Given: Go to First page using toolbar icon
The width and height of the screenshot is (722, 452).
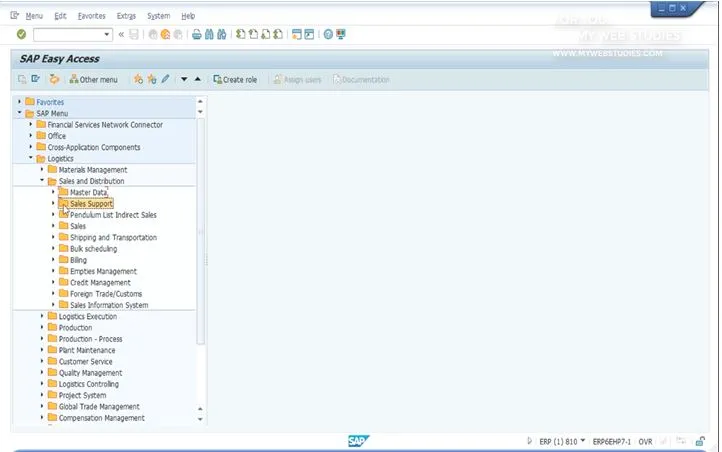Looking at the screenshot, I should 240,35.
